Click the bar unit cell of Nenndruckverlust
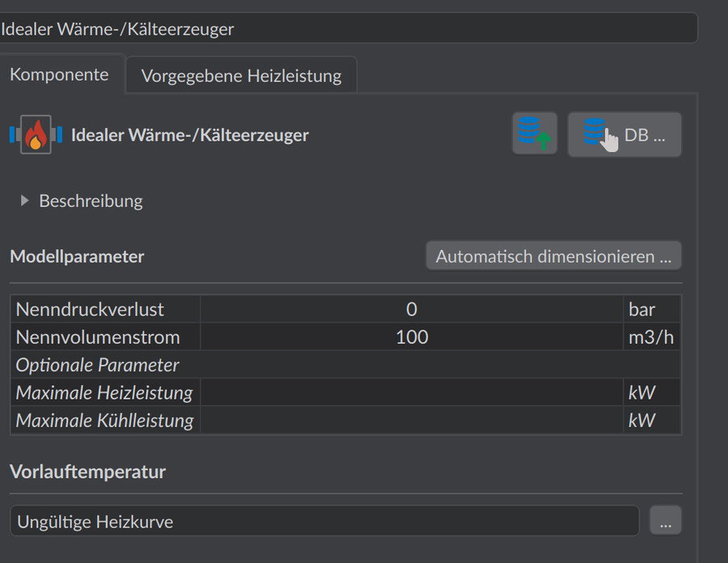728x563 pixels. click(652, 309)
